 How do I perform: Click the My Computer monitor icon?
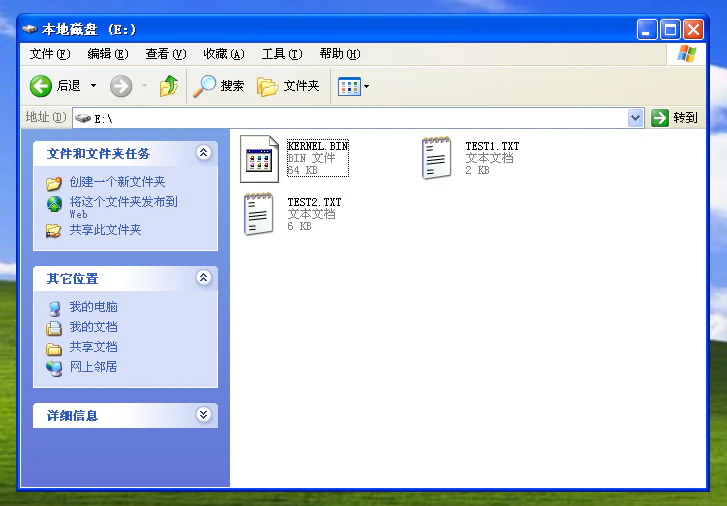[54, 308]
